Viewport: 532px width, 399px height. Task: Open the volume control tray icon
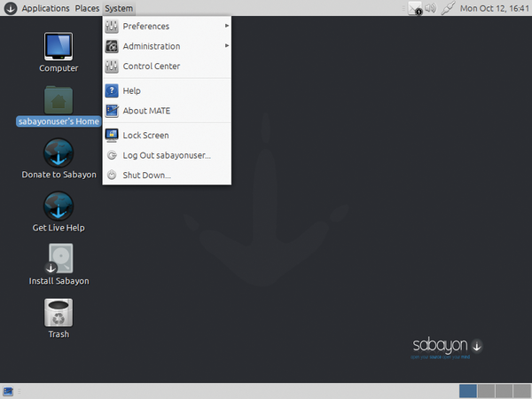(x=430, y=8)
